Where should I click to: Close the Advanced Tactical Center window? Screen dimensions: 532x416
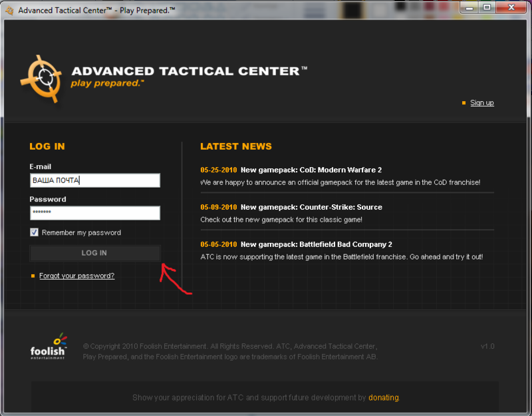tap(512, 8)
